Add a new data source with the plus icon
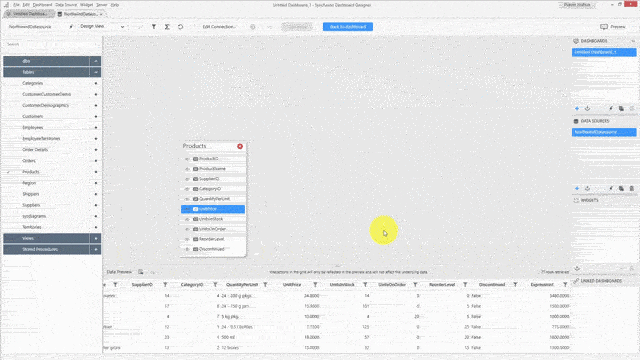This screenshot has height=360, width=640. tap(577, 189)
